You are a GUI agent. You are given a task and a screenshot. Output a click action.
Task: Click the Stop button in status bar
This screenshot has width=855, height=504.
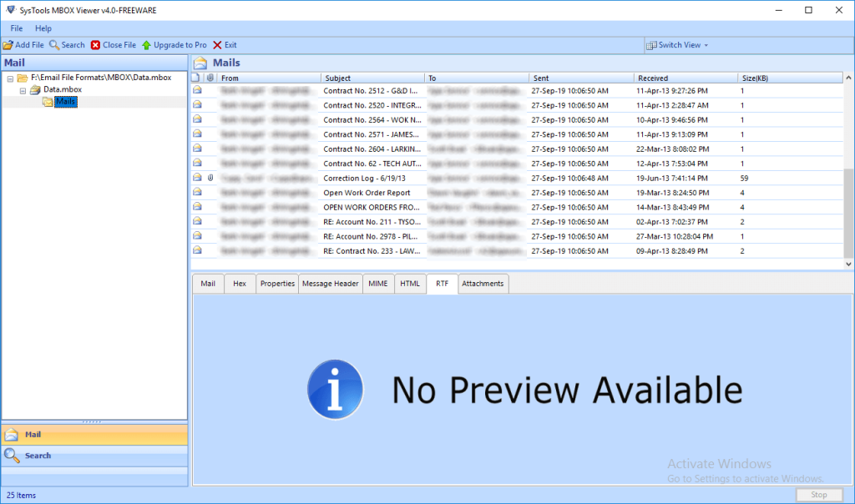(818, 495)
